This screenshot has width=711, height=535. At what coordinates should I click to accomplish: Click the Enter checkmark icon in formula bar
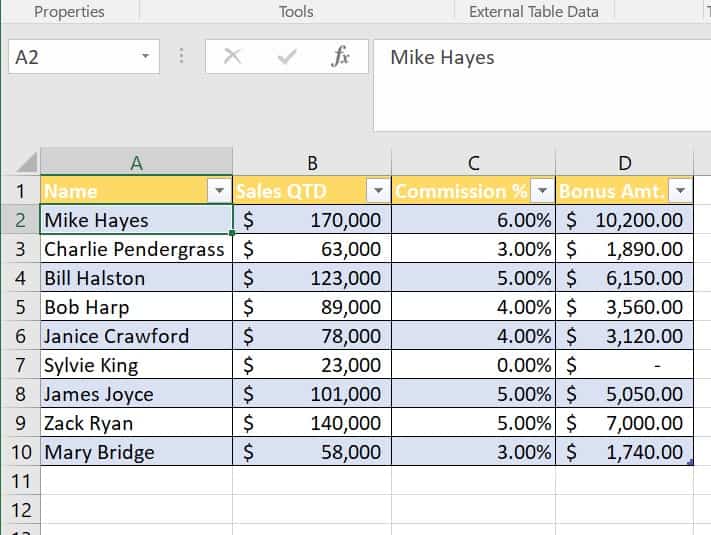coord(287,57)
